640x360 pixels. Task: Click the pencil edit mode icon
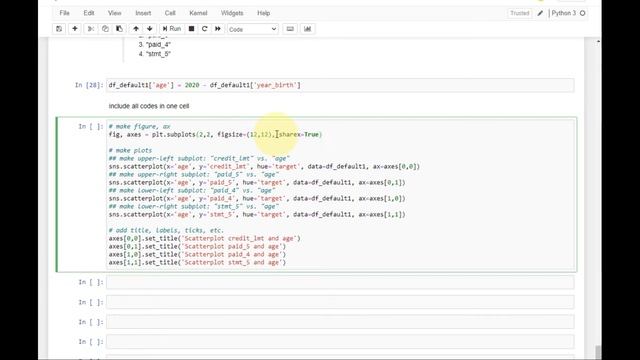pyautogui.click(x=540, y=13)
